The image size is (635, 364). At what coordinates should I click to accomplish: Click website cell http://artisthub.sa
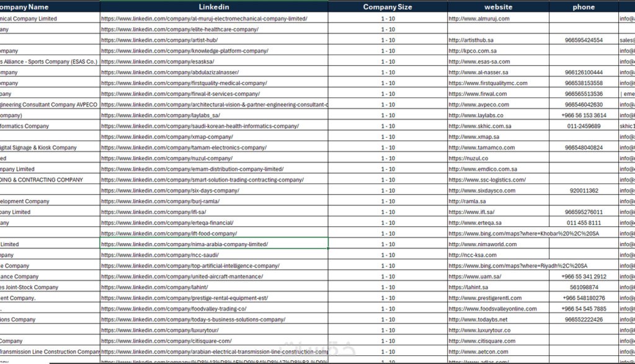tap(498, 40)
